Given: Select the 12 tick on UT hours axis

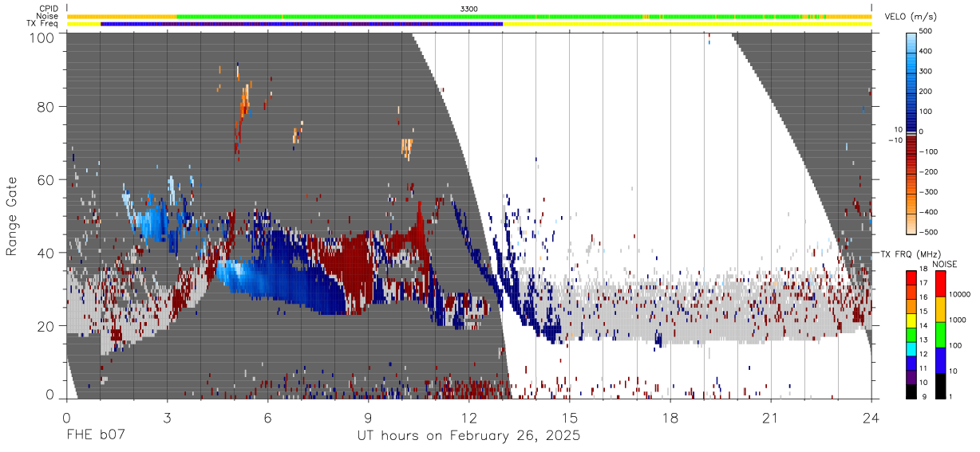Looking at the screenshot, I should (x=468, y=417).
